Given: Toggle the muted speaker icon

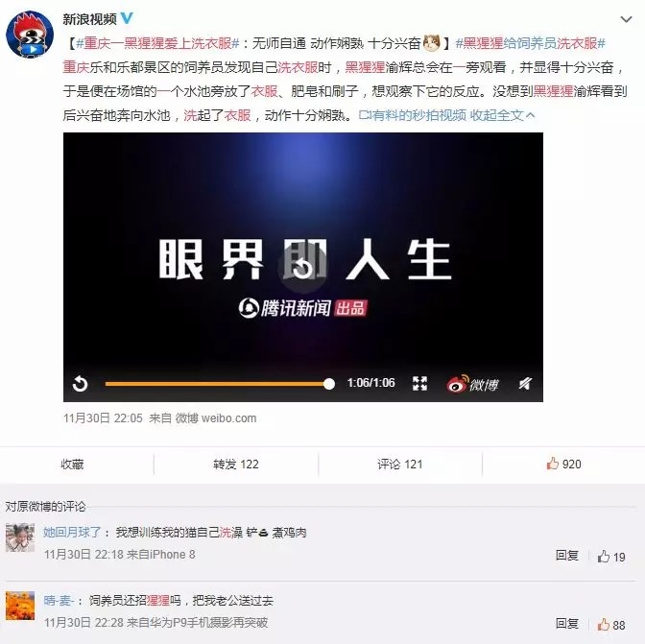Looking at the screenshot, I should coord(524,384).
